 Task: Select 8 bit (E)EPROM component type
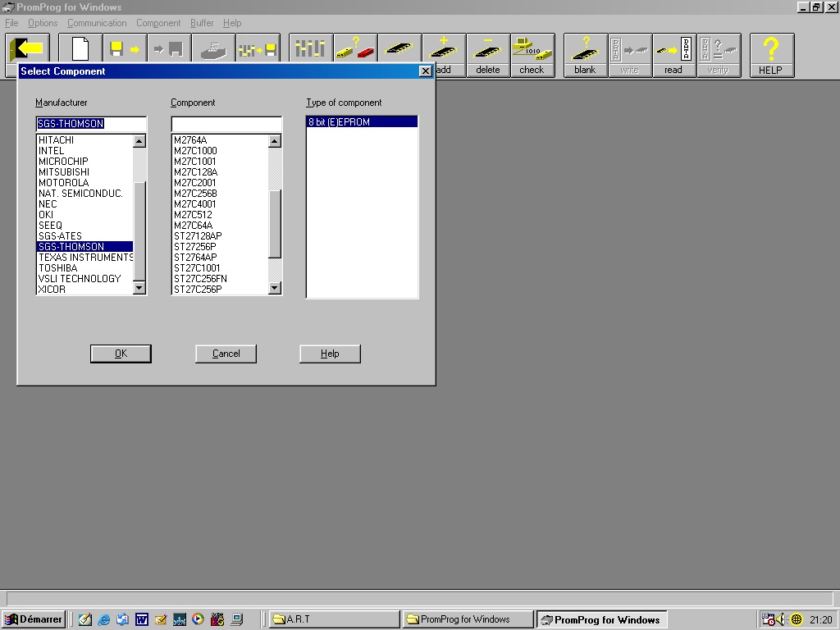362,122
